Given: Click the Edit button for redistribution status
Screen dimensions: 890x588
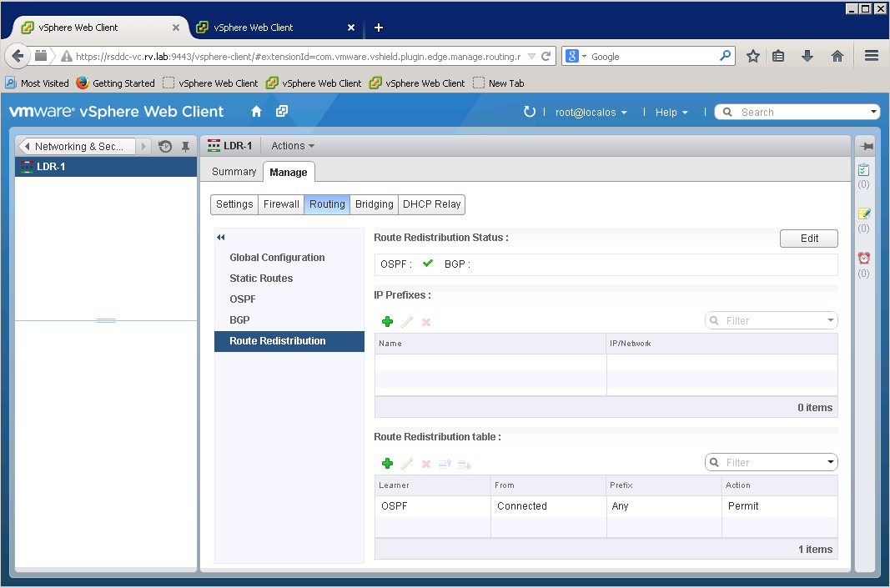Looking at the screenshot, I should pos(809,239).
